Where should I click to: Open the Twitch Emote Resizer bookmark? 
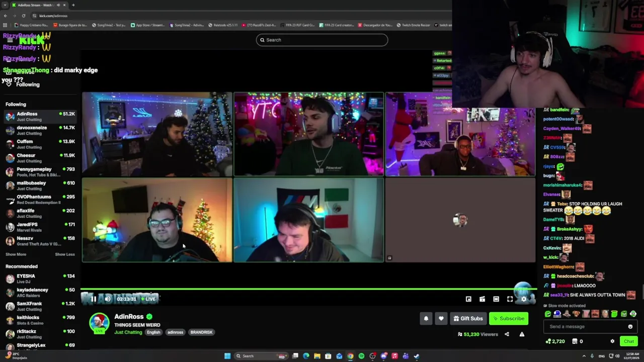click(x=413, y=25)
